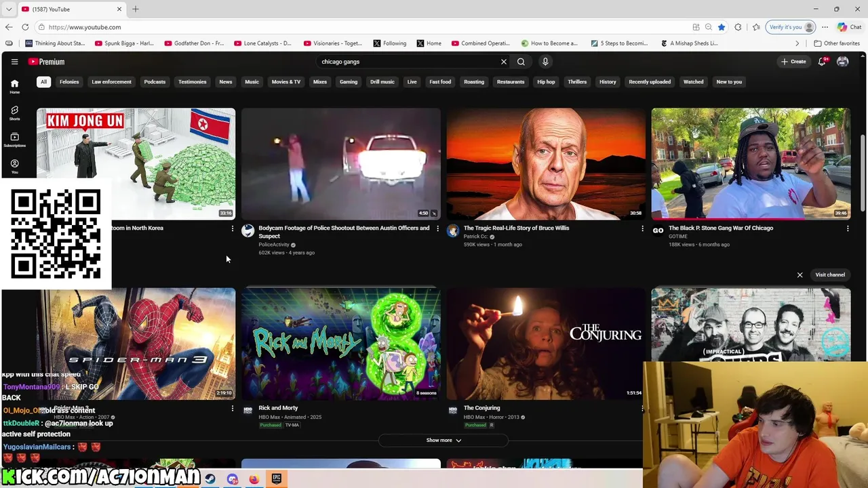Select the All filter chip
Viewport: 868px width, 488px height.
pyautogui.click(x=43, y=82)
